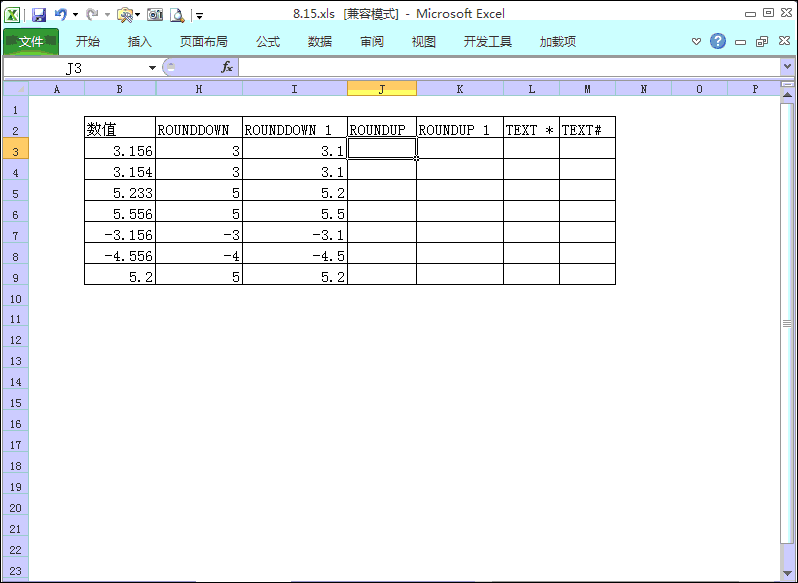Open the 页面布局 tab
Screen dimensions: 798x583
point(204,41)
